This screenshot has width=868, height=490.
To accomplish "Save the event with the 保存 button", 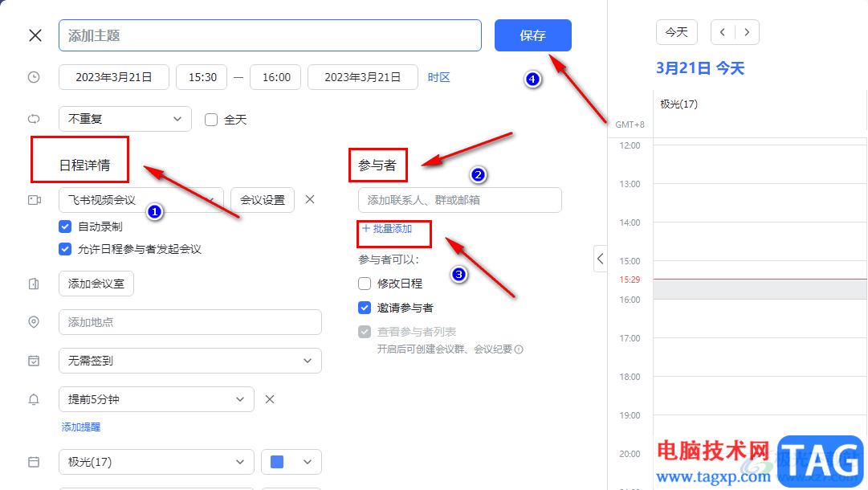I will pos(532,35).
